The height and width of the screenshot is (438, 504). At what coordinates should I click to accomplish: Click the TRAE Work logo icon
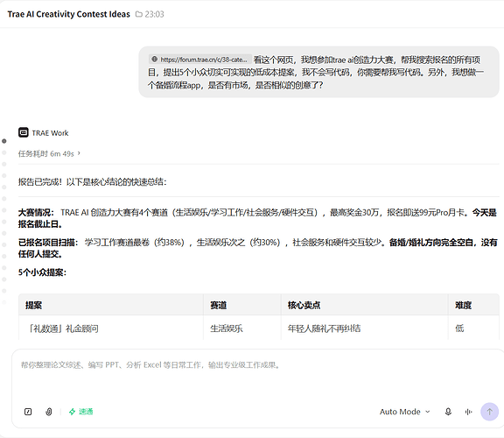click(x=23, y=132)
